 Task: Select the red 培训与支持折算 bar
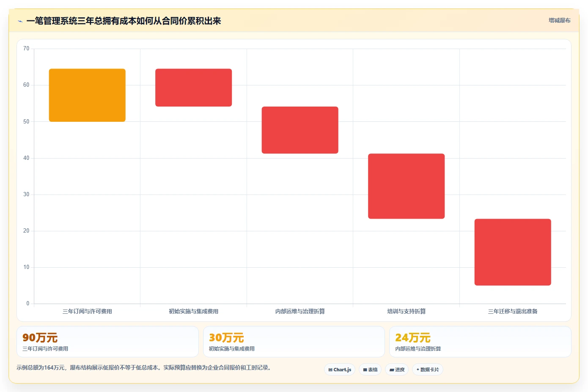click(x=406, y=186)
